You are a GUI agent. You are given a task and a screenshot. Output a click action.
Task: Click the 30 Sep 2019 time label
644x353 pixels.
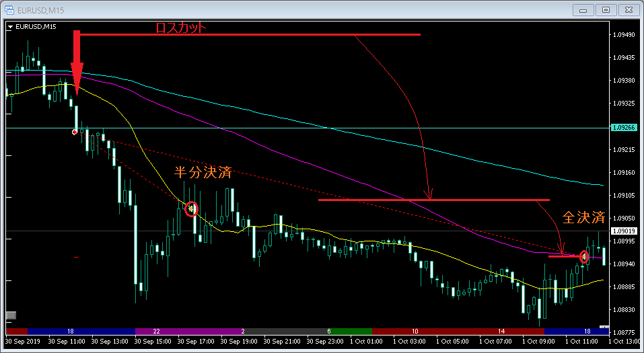pos(23,342)
